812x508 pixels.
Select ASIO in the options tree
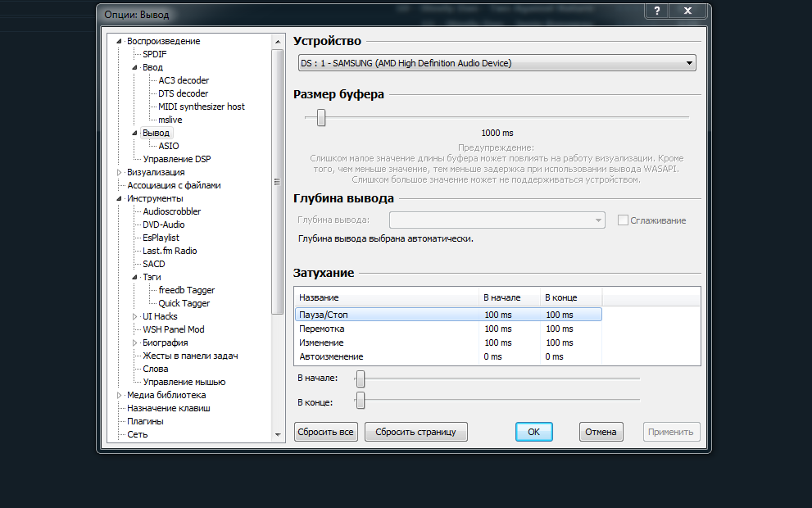[168, 146]
